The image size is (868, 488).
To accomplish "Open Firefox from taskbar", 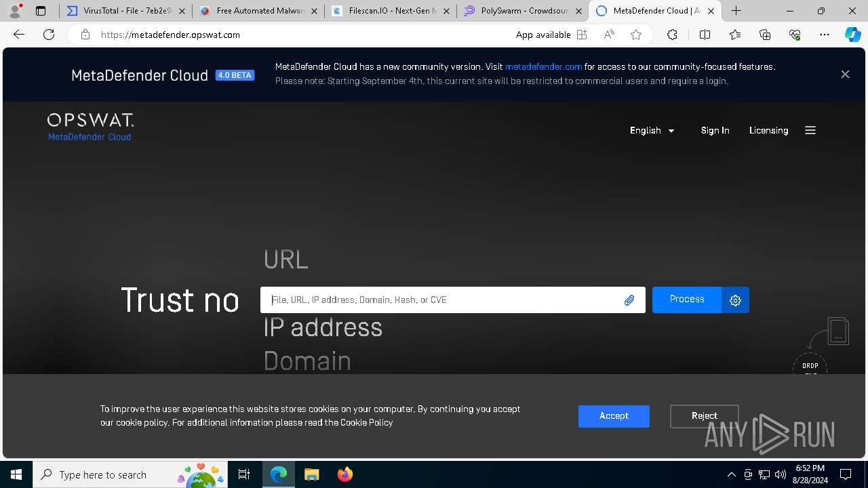I will [344, 474].
